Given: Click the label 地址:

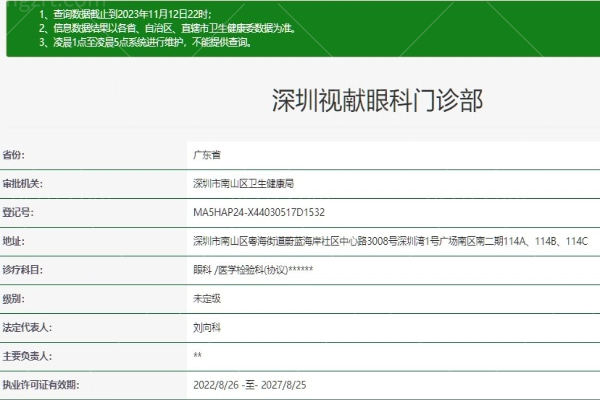Looking at the screenshot, I should click(13, 241).
